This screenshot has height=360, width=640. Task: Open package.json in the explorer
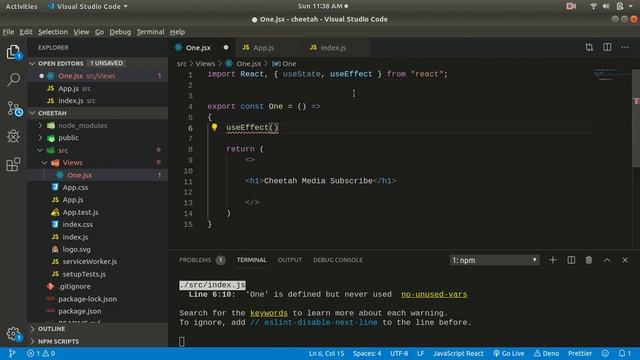tap(80, 311)
